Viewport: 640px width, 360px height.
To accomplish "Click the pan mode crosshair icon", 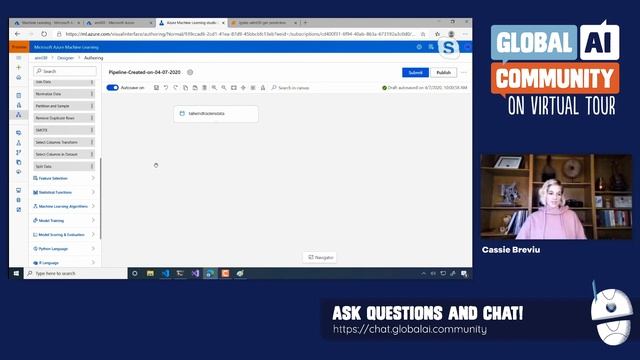I will pyautogui.click(x=243, y=88).
